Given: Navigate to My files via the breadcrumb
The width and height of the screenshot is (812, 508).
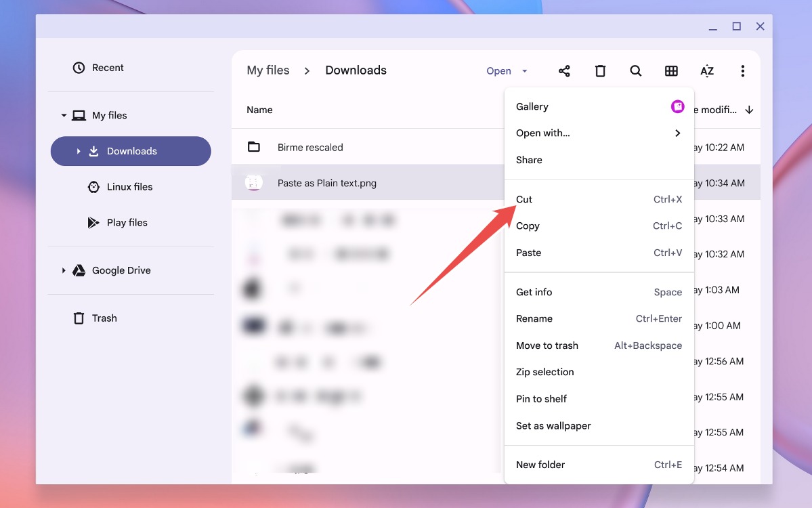Looking at the screenshot, I should 268,70.
